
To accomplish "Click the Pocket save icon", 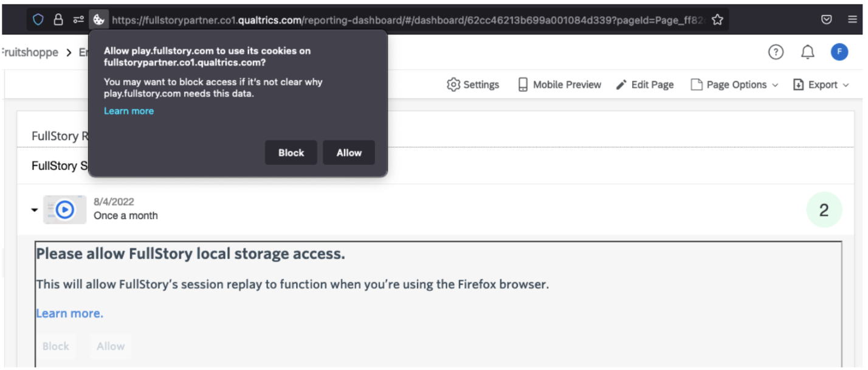I will pos(826,19).
